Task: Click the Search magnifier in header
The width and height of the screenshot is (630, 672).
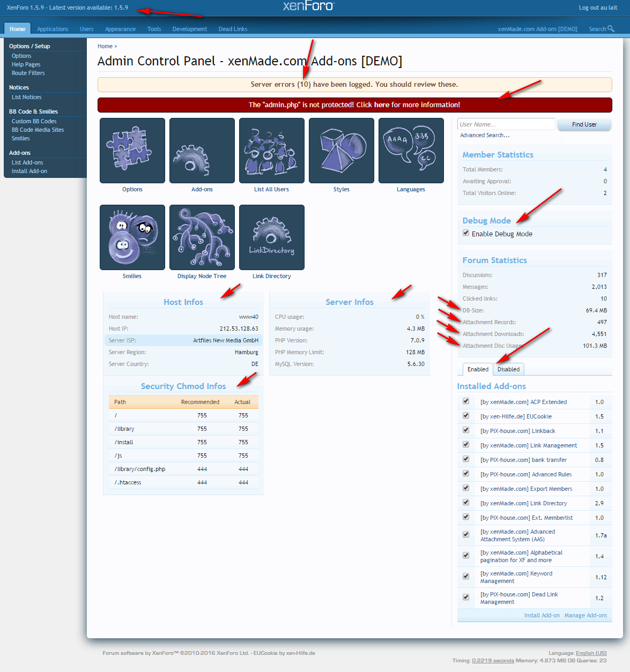Action: (x=611, y=29)
